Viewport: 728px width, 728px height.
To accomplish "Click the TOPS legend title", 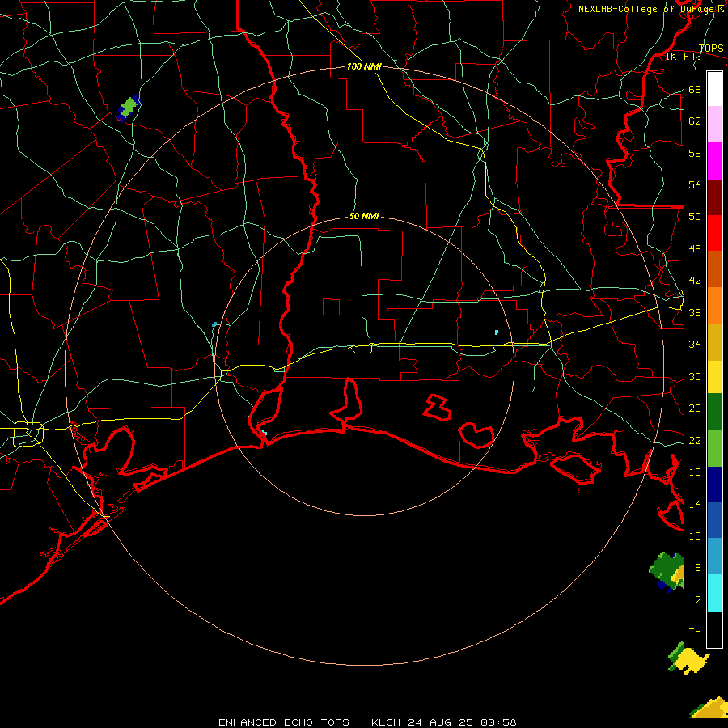I will [711, 48].
